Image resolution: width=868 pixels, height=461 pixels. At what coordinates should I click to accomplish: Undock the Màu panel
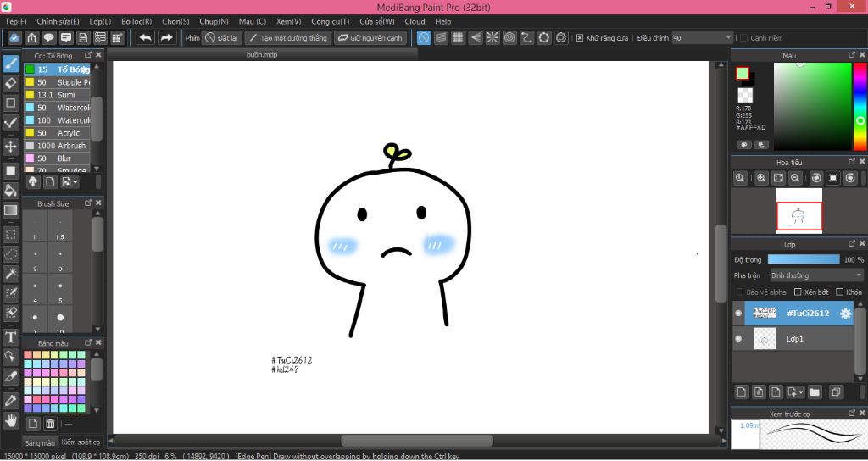click(x=852, y=55)
